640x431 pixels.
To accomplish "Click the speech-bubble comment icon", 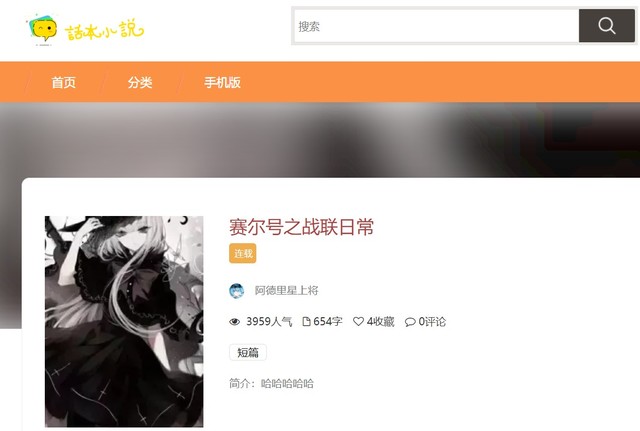I will coord(410,322).
